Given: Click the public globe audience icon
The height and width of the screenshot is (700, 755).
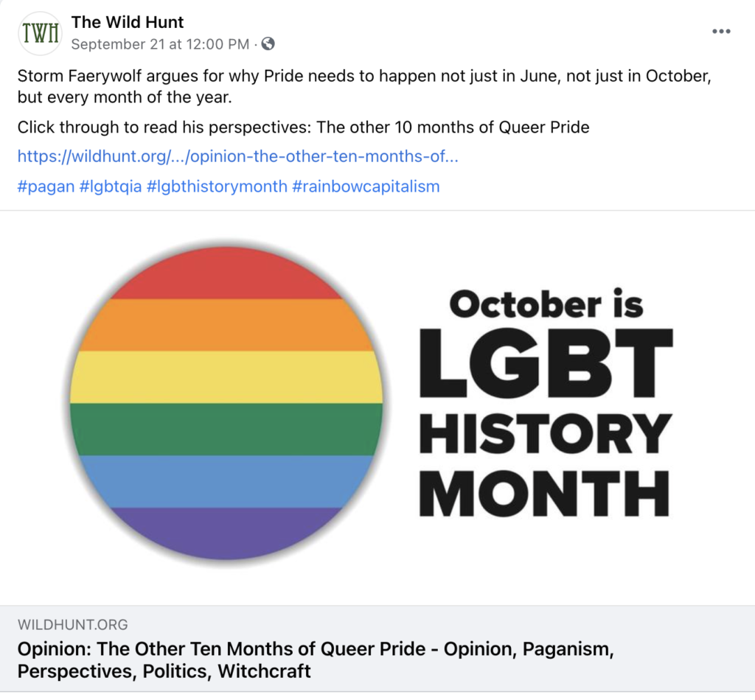Looking at the screenshot, I should (x=268, y=44).
